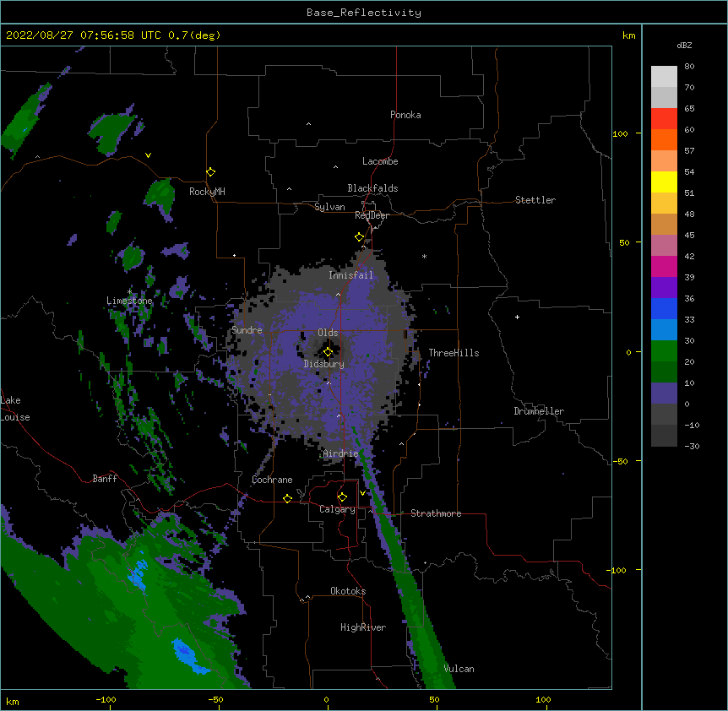Screen dimensions: 728x711
Task: Click the yellow diamond marker above Calgary label
Action: pyautogui.click(x=342, y=497)
